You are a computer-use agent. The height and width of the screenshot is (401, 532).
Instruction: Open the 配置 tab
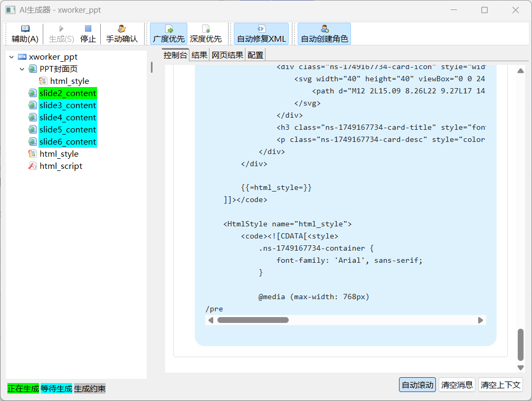tap(255, 55)
